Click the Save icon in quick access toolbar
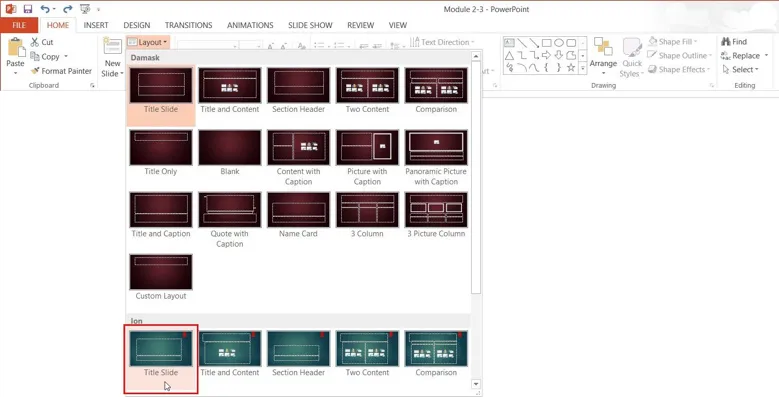Screen dimensions: 779x397 [28, 9]
